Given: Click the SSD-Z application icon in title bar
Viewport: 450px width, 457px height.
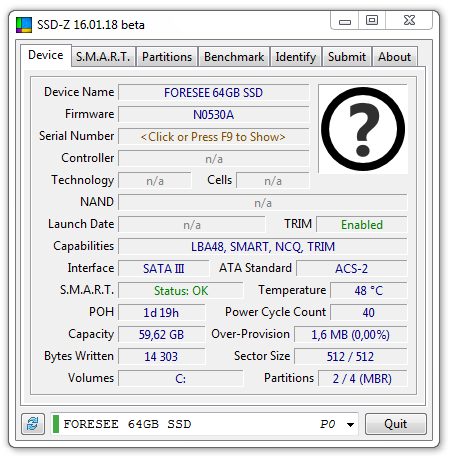Looking at the screenshot, I should pos(24,25).
